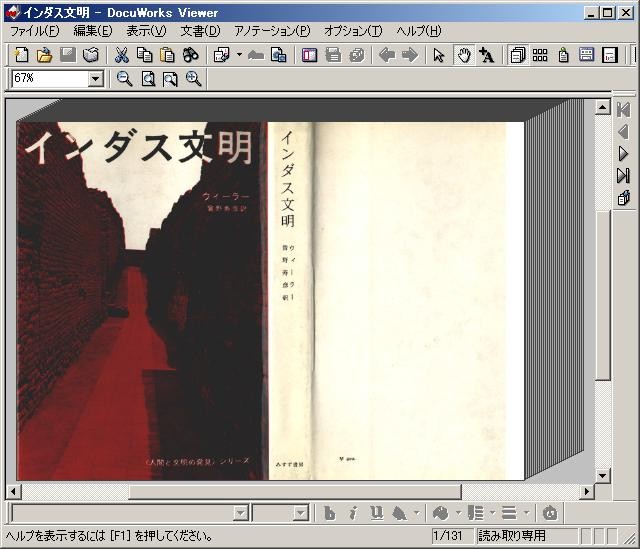Viewport: 640px width, 549px height.
Task: Jump to last page icon
Action: 623,176
